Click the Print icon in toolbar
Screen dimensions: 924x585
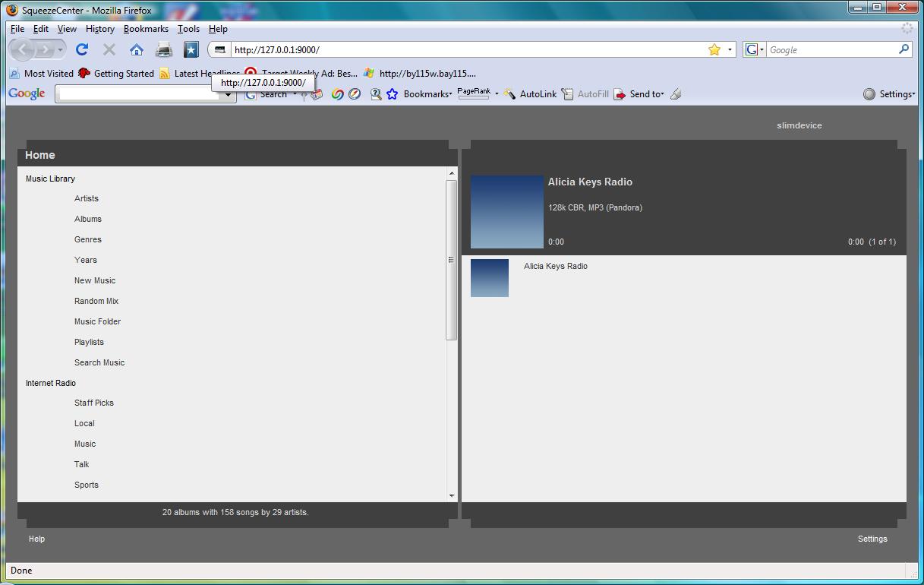point(164,49)
